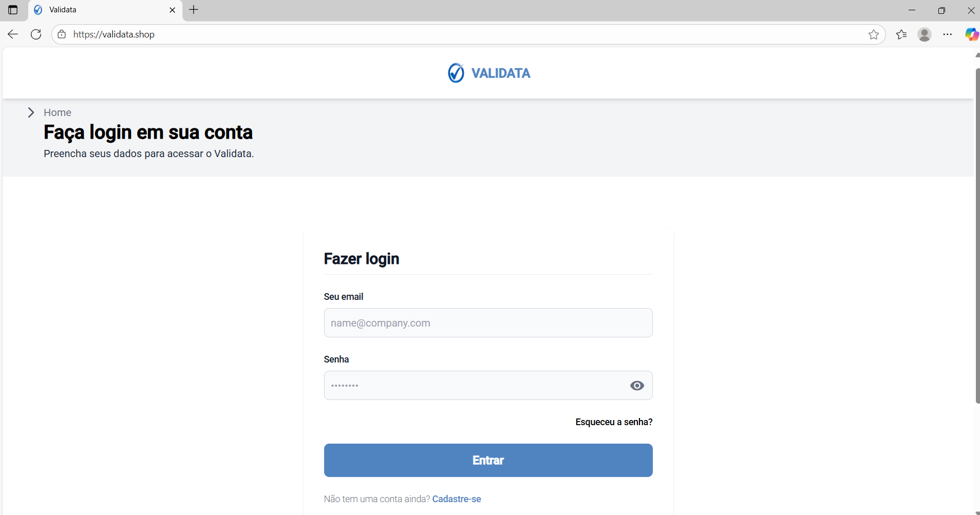980x515 pixels.
Task: Click the Validata favicon on the tab
Action: (x=38, y=10)
